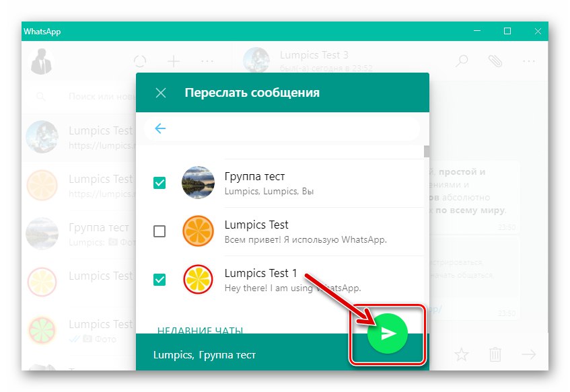This screenshot has width=570, height=392.
Task: Open own profile avatar in main window
Action: pos(41,61)
